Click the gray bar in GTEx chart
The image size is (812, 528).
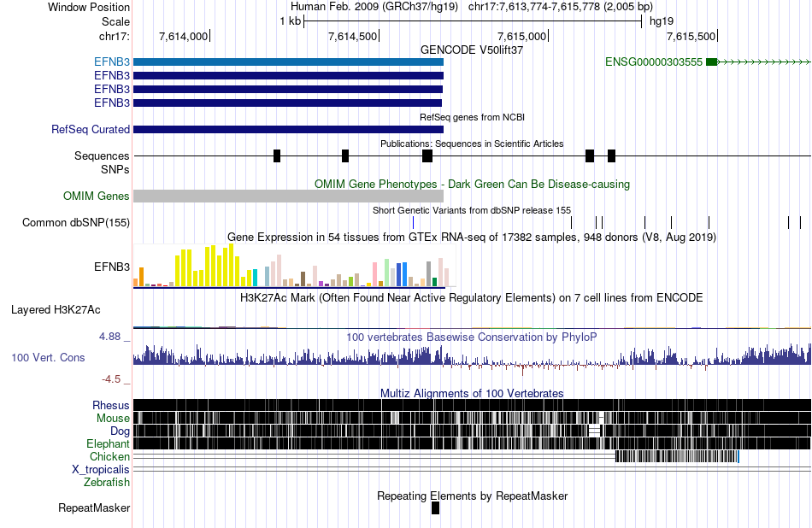click(429, 274)
